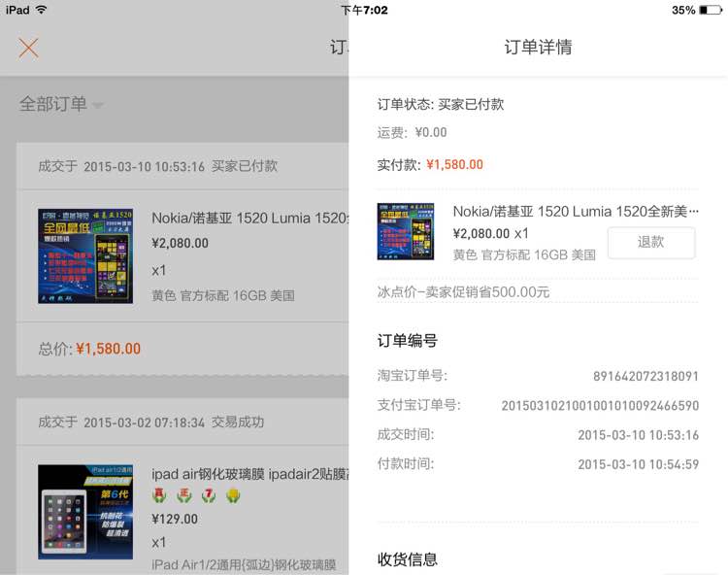Check the battery indicator in status bar
The width and height of the screenshot is (728, 575).
tap(711, 10)
